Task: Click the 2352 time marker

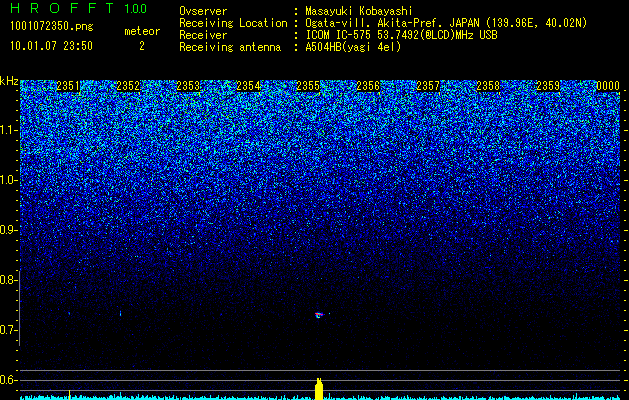Action: pyautogui.click(x=128, y=86)
